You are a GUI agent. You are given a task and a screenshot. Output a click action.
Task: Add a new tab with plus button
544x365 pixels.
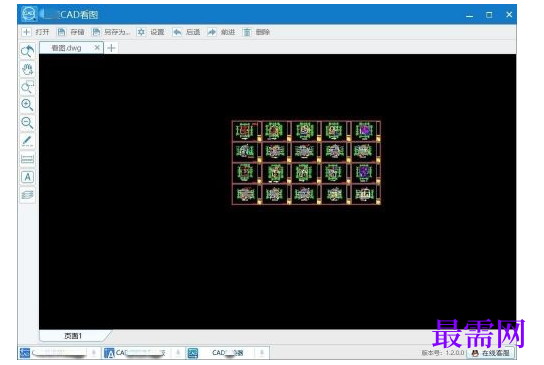pos(111,48)
